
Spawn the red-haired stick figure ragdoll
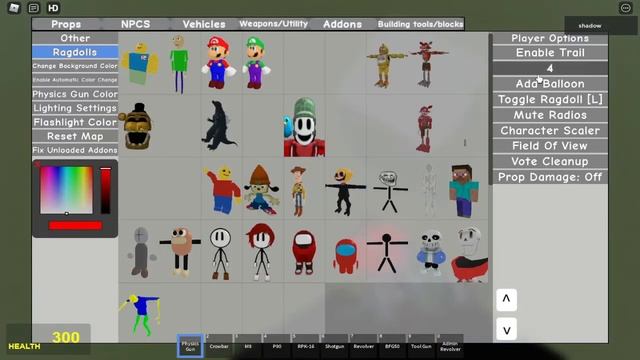click(261, 252)
